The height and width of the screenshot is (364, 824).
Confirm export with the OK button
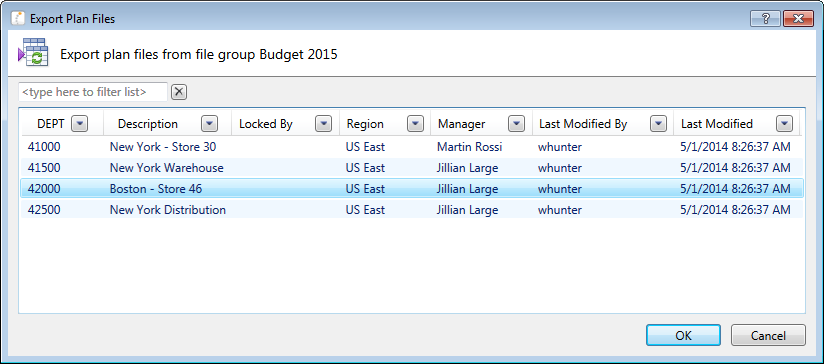(x=683, y=335)
